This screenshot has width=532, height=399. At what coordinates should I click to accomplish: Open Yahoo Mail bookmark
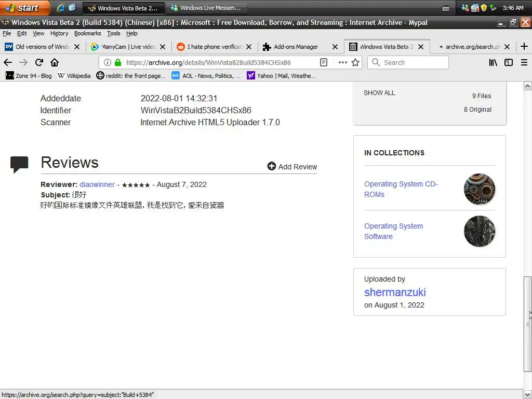coord(281,76)
